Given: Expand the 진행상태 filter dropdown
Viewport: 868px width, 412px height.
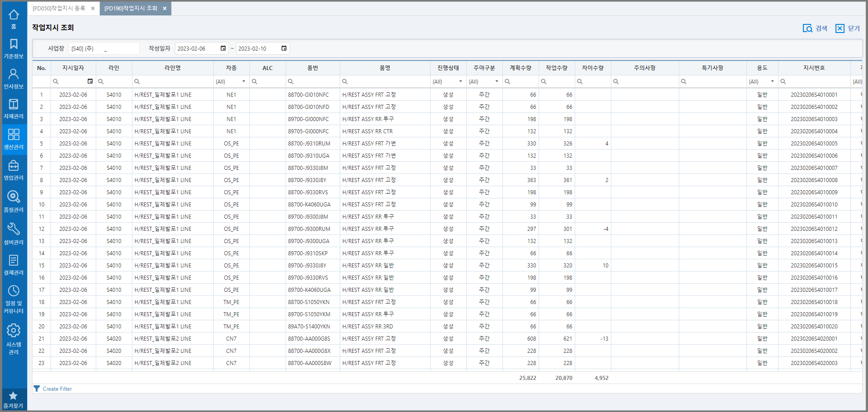Looking at the screenshot, I should pos(460,82).
